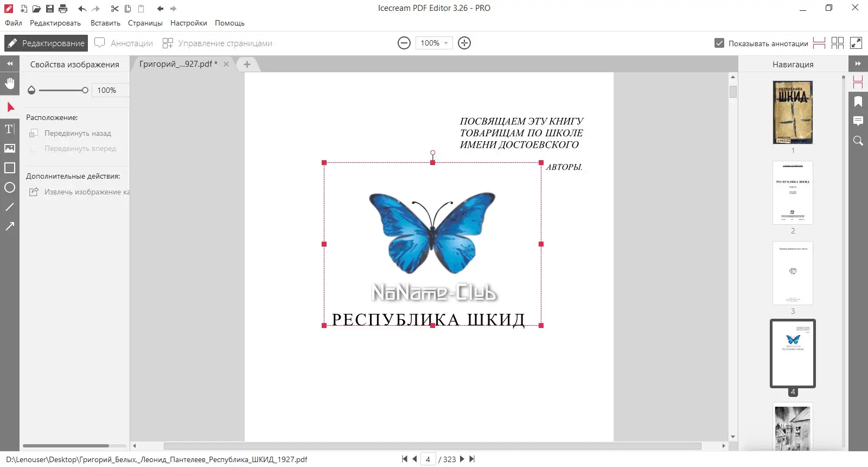The height and width of the screenshot is (467, 868).
Task: Close the Григорий_...927.pdf tab
Action: (226, 64)
